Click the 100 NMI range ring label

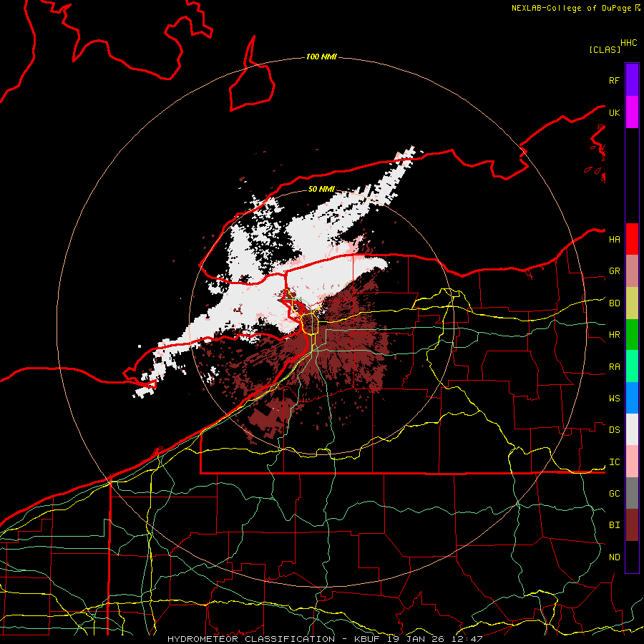(x=321, y=57)
